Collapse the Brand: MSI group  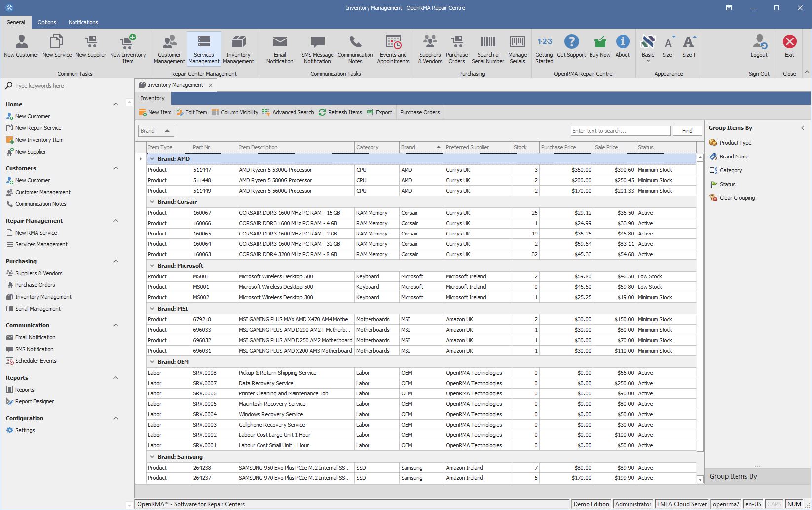click(x=152, y=309)
